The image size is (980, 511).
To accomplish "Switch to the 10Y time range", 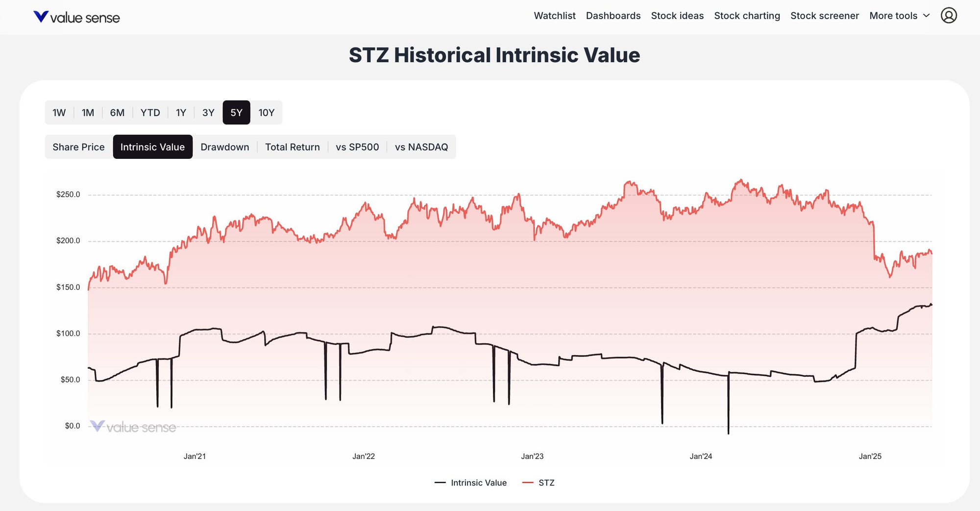I will tap(267, 112).
